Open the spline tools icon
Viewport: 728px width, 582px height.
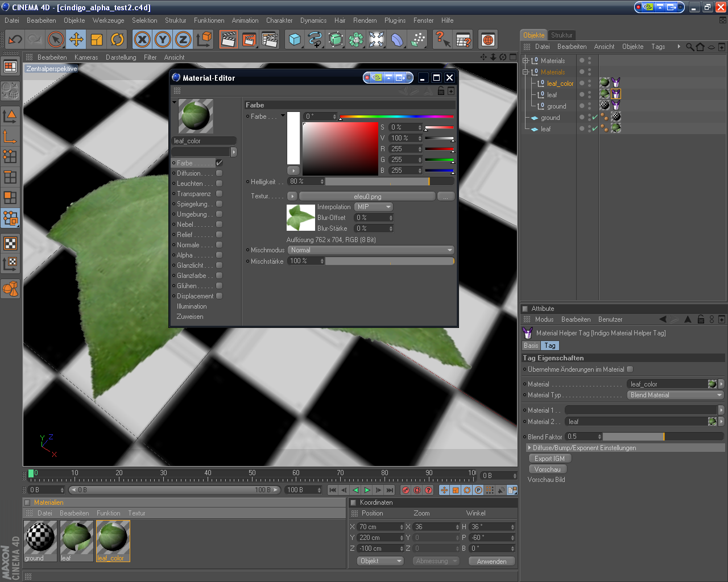click(x=315, y=39)
